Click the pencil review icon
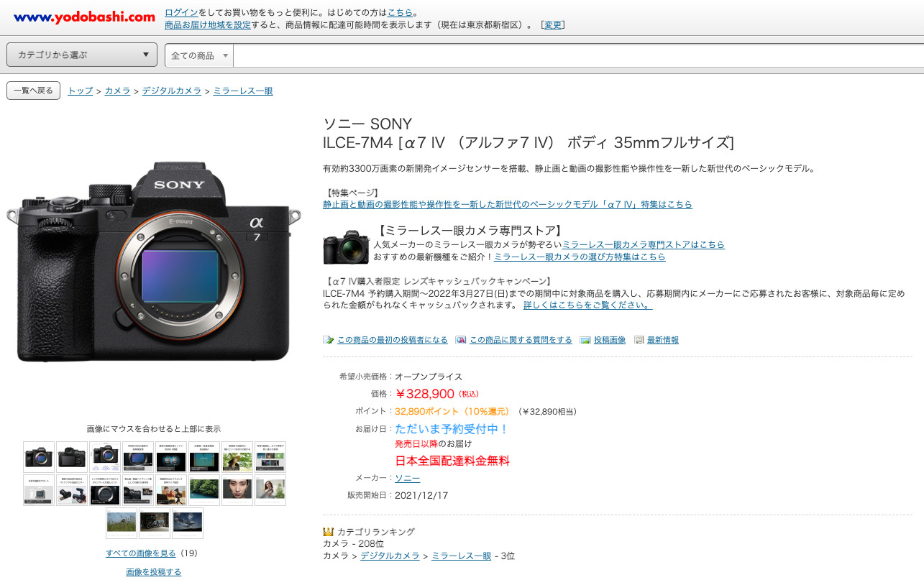The image size is (924, 585). [329, 340]
